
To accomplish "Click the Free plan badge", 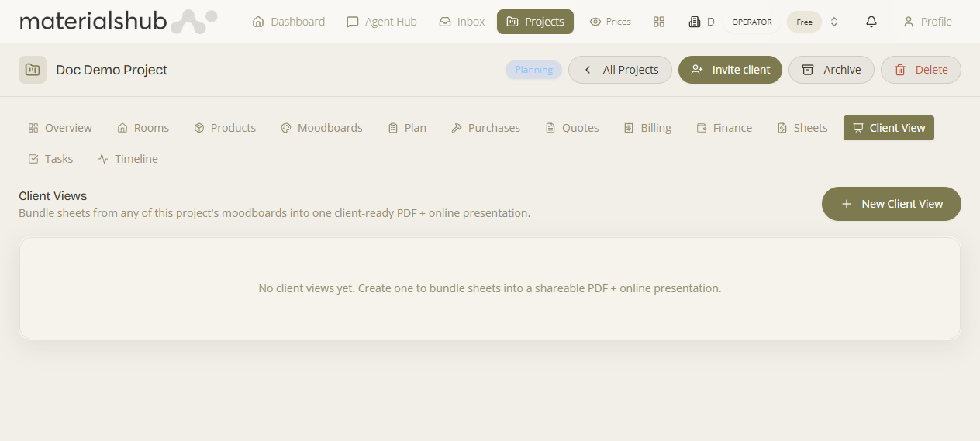I will 804,22.
